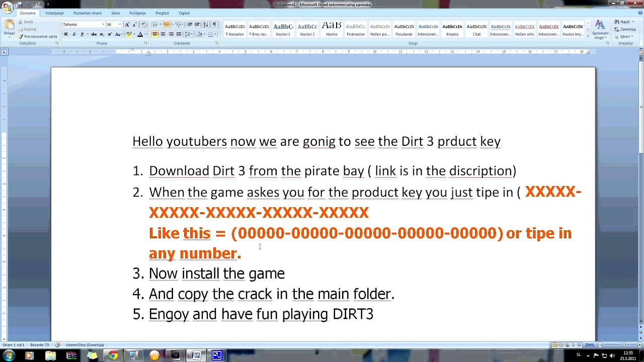Sort paragraph text A to Z

pyautogui.click(x=206, y=24)
